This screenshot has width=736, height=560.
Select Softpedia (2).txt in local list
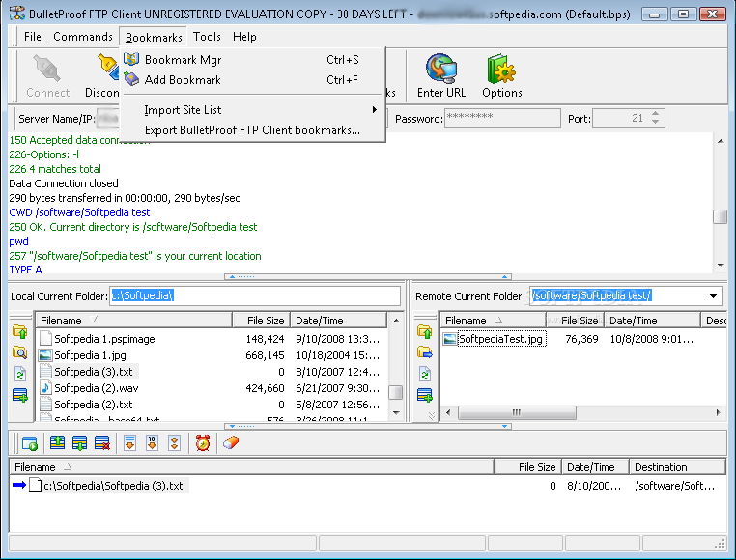[x=93, y=405]
